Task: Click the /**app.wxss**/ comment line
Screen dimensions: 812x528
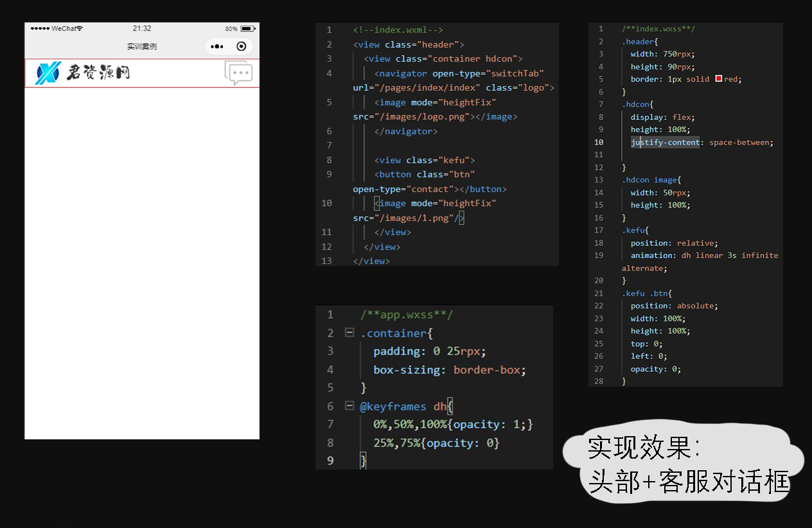Action: click(407, 314)
